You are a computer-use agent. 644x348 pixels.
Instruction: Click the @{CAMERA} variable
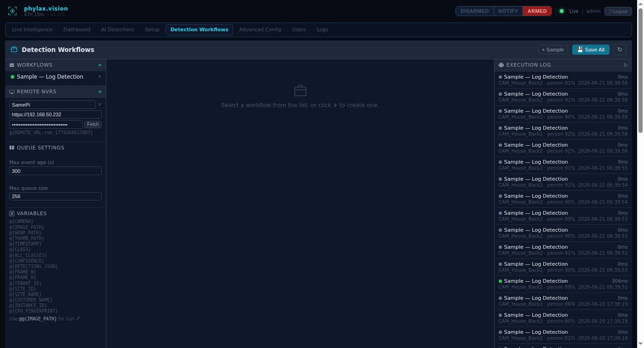tap(22, 222)
